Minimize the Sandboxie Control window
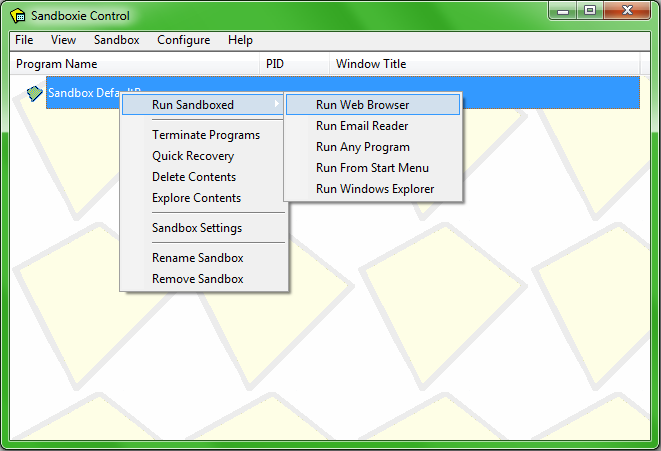 (x=562, y=10)
